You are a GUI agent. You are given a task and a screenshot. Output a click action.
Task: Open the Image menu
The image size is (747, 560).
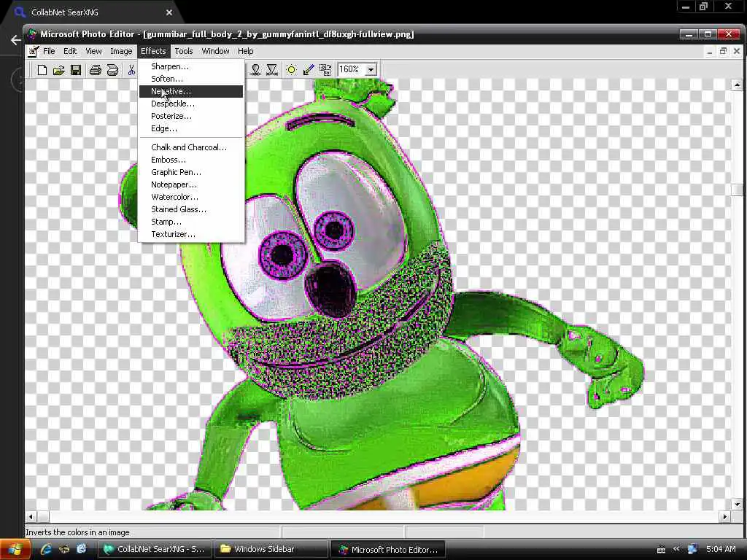[x=121, y=51]
